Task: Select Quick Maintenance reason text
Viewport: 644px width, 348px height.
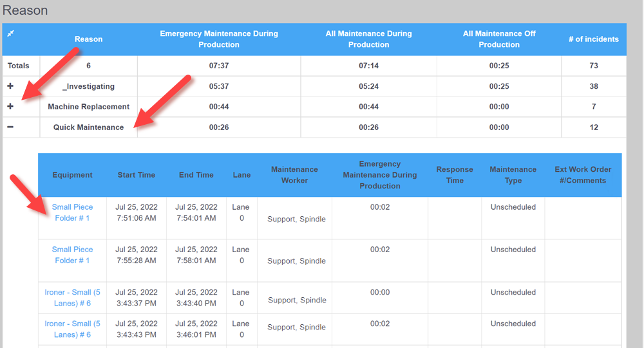Action: tap(88, 127)
